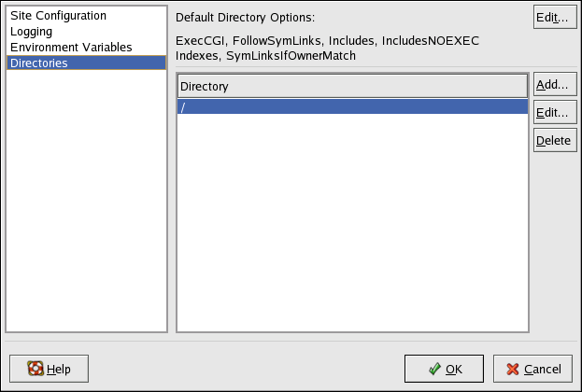Click the "Default Directory Options:" label
This screenshot has width=582, height=392.
(248, 18)
